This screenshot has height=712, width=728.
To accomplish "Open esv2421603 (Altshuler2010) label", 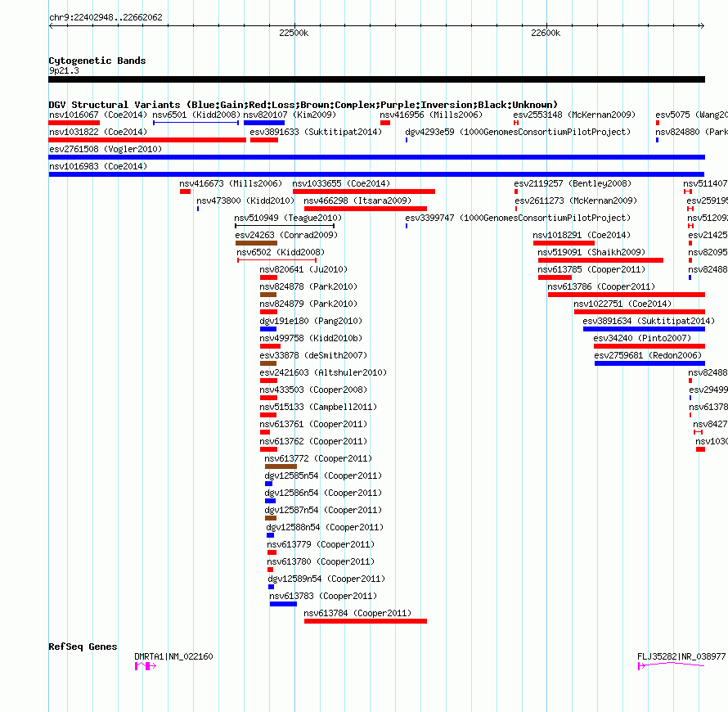I will click(x=323, y=372).
